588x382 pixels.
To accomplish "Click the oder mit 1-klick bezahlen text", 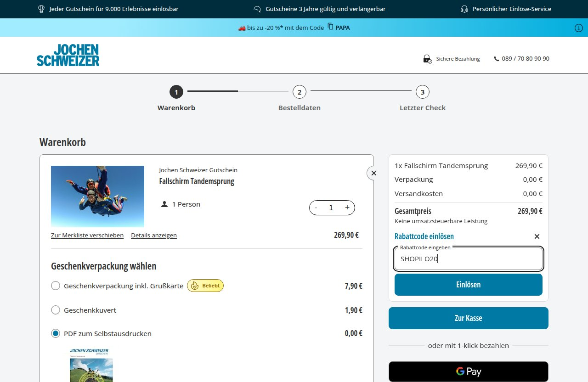I will point(469,346).
